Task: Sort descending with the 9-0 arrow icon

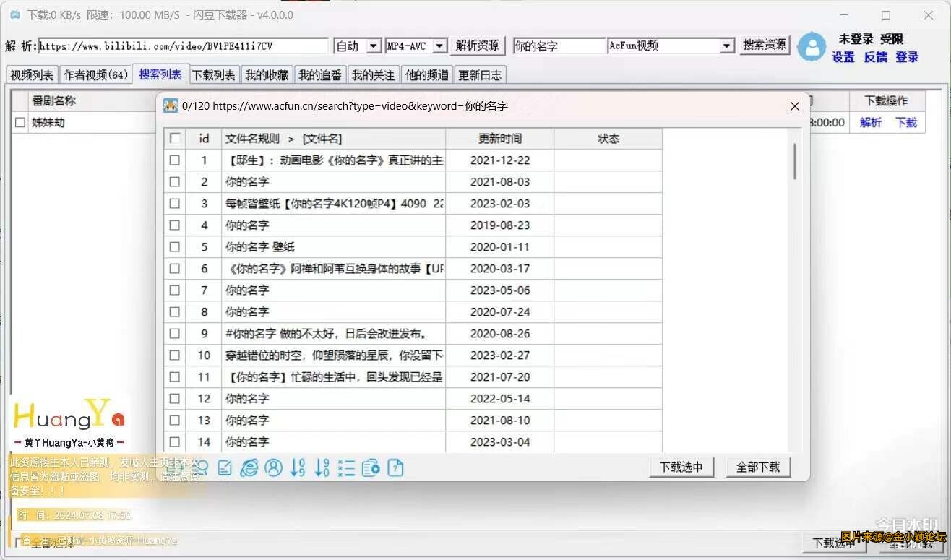Action: (x=322, y=468)
